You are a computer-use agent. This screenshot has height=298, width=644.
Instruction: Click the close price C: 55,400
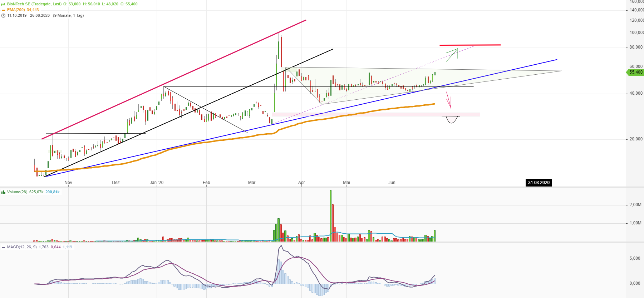tap(129, 4)
